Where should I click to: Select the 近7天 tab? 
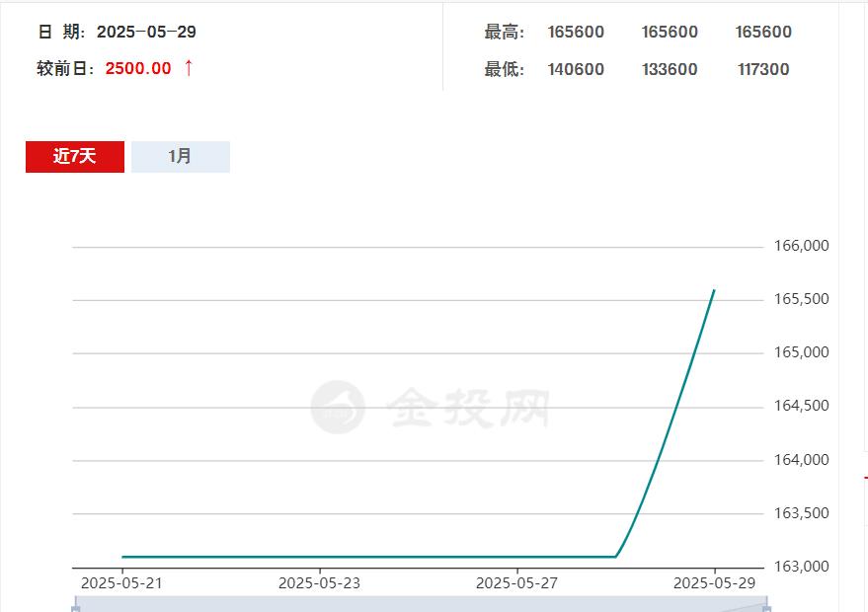(75, 157)
